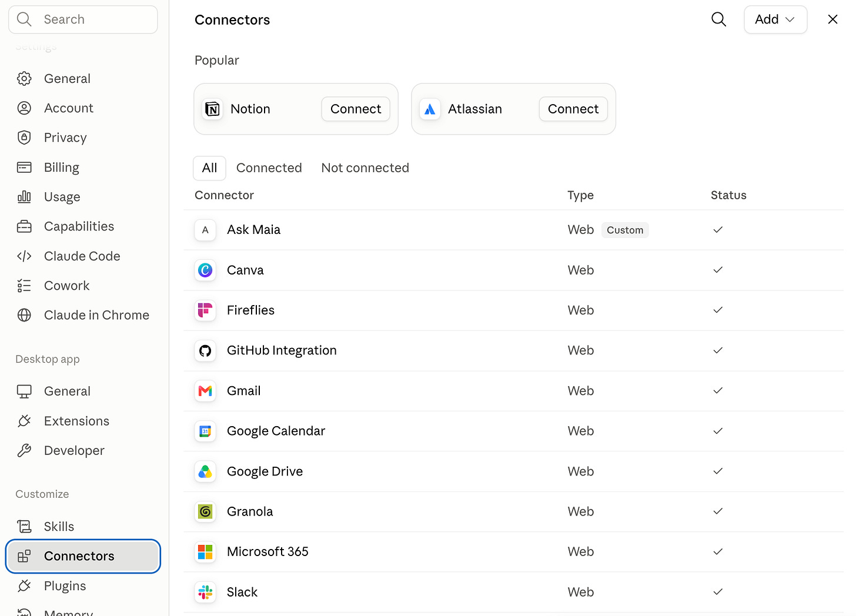Click the Privacy shield icon
Viewport: 856px width, 616px height.
point(24,138)
